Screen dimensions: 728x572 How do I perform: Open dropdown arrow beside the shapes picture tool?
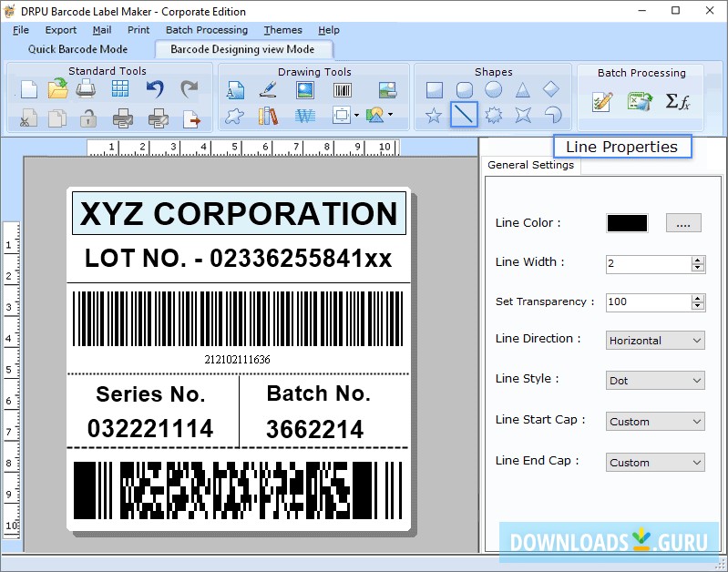pyautogui.click(x=391, y=114)
